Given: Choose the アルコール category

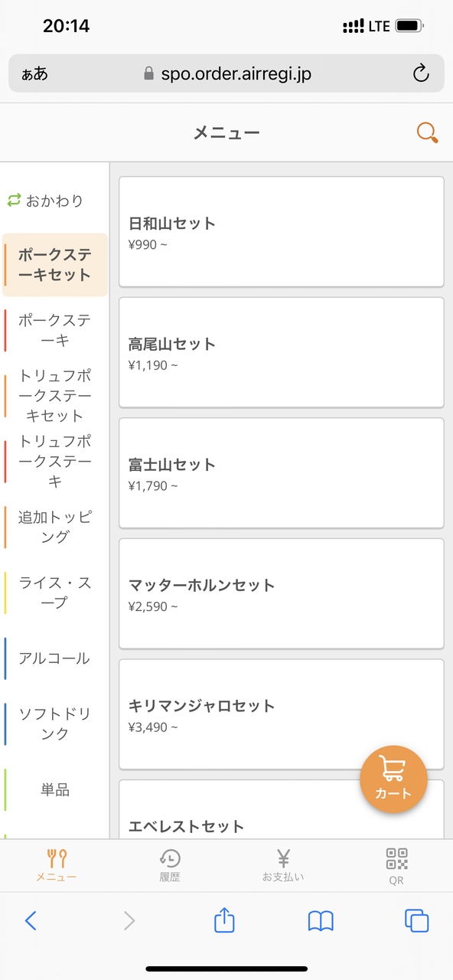Looking at the screenshot, I should (x=55, y=658).
